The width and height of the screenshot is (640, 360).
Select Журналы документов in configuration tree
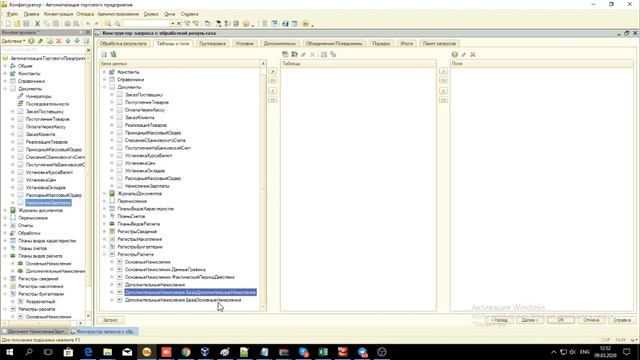point(40,211)
